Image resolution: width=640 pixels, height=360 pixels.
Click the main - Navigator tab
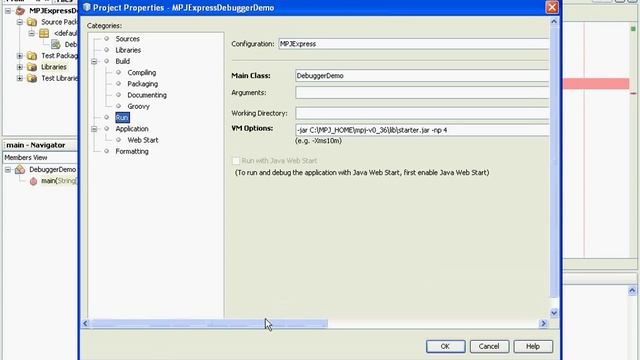36,145
